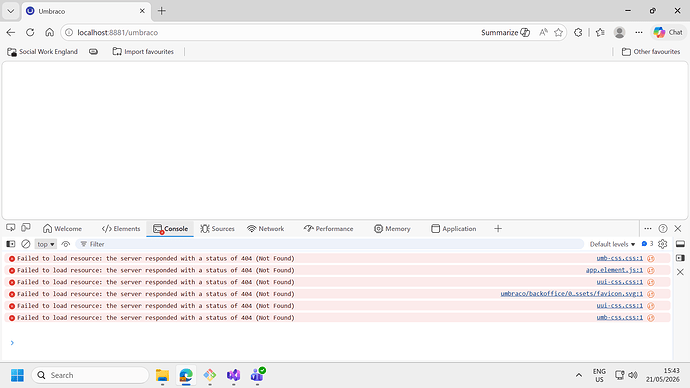This screenshot has width=690, height=388.
Task: Focus the console Filter field
Action: click(x=329, y=244)
